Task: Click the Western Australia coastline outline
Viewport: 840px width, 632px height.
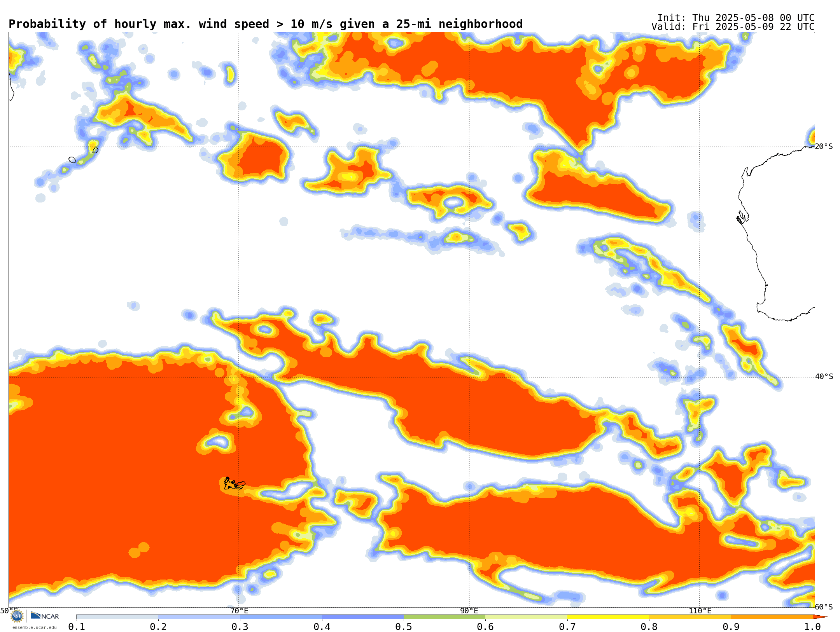Action: (776, 233)
